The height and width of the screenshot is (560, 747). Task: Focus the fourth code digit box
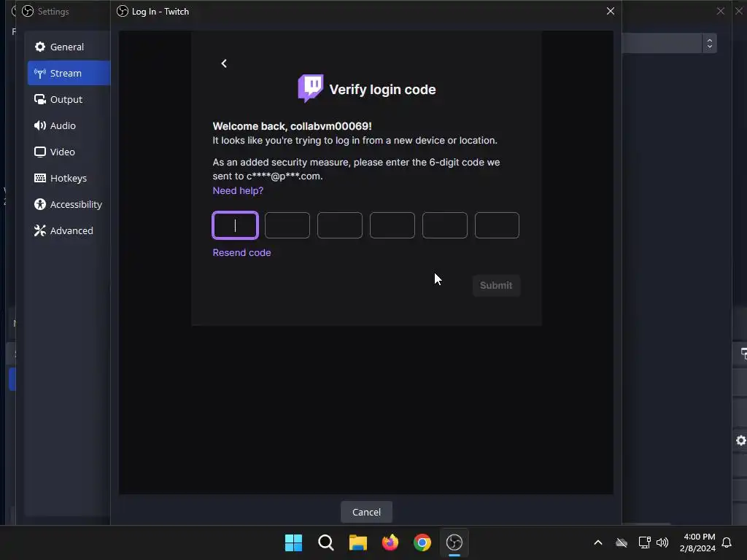(392, 225)
